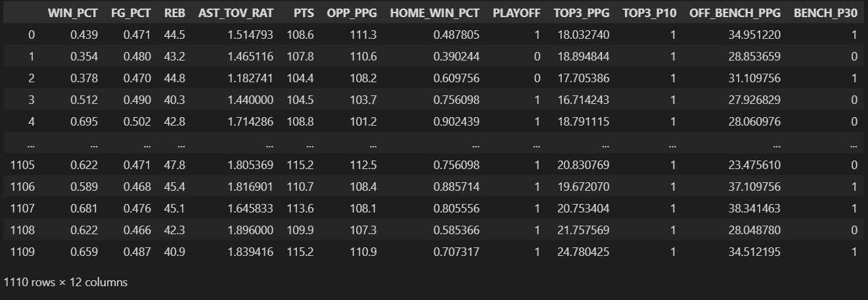868x300 pixels.
Task: Click row index 0 label
Action: click(31, 35)
